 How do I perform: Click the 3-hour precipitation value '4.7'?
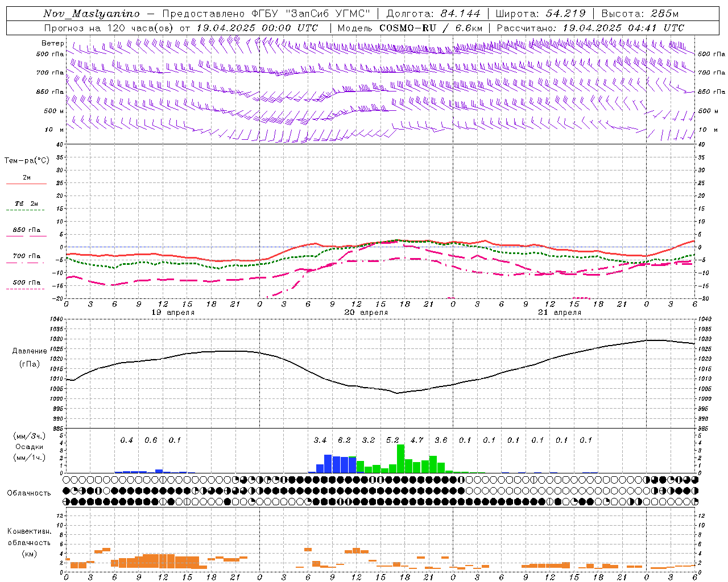pyautogui.click(x=417, y=440)
